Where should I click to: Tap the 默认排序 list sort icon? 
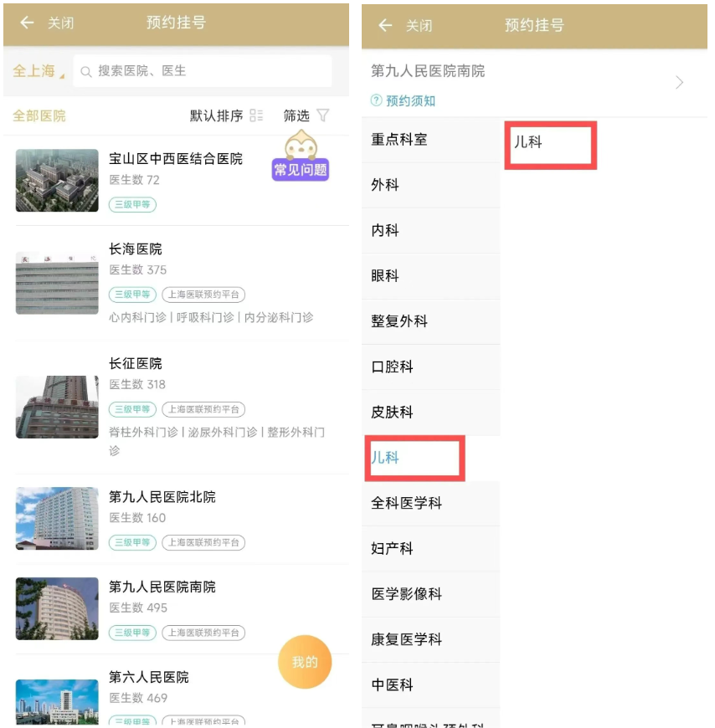tap(256, 115)
